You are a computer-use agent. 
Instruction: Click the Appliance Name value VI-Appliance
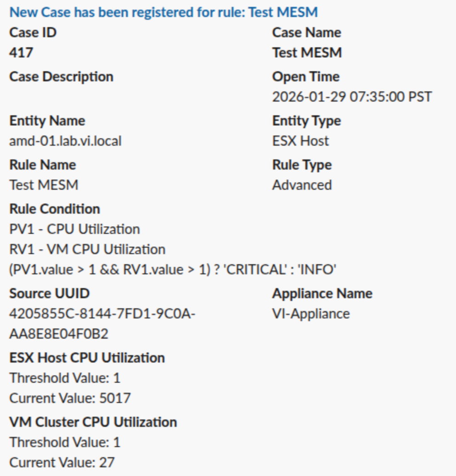click(x=311, y=314)
